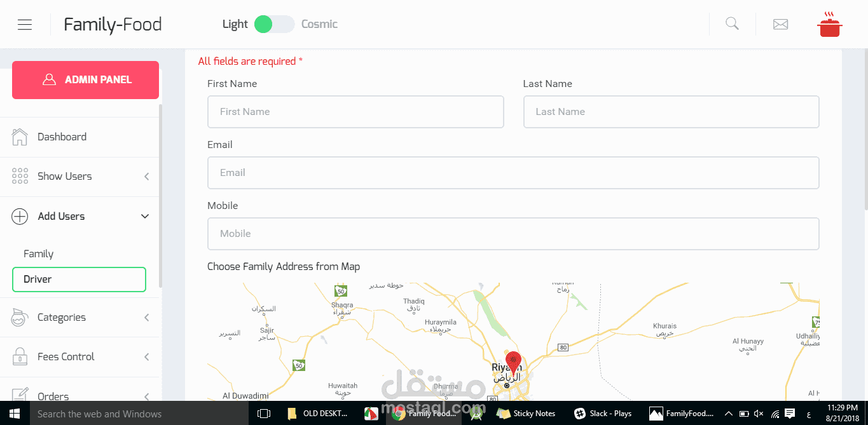This screenshot has width=868, height=425.
Task: Open Chrome Family Food taskbar item
Action: [x=425, y=414]
